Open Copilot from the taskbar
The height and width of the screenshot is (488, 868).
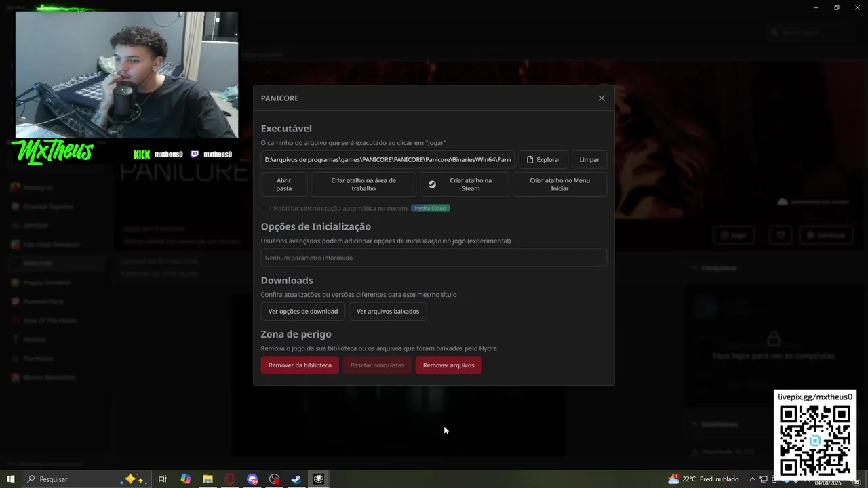(x=186, y=479)
